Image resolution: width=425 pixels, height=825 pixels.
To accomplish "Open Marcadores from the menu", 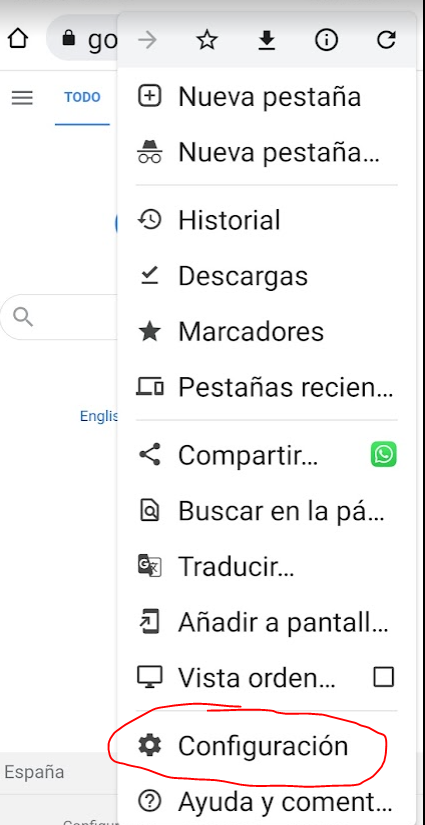I will pyautogui.click(x=267, y=332).
